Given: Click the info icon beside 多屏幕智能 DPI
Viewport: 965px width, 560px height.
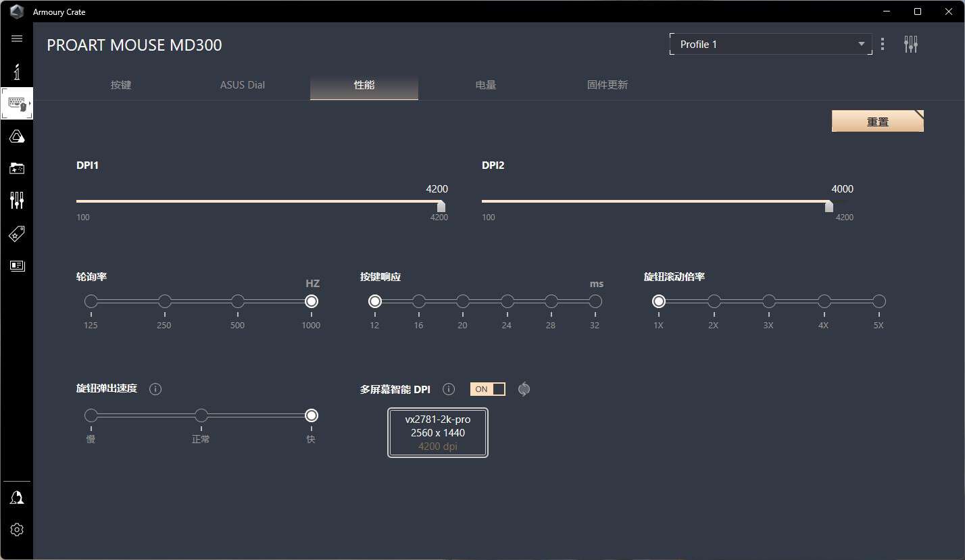Looking at the screenshot, I should 448,389.
